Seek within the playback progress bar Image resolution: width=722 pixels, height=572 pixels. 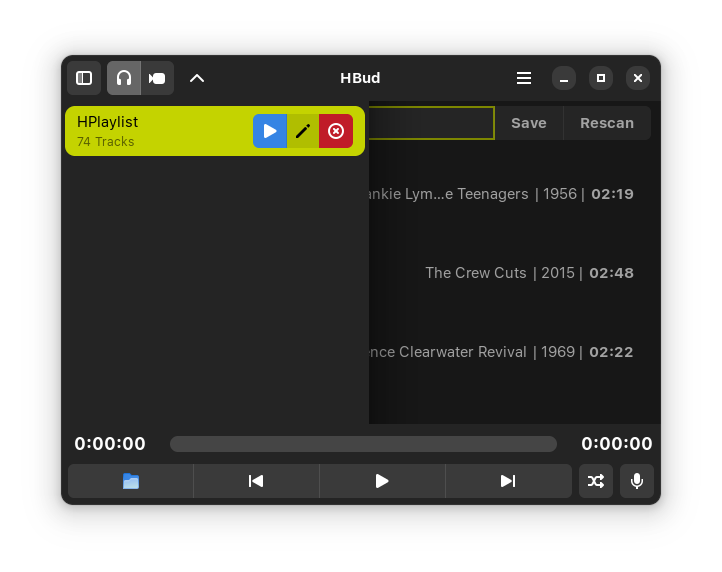click(x=363, y=444)
